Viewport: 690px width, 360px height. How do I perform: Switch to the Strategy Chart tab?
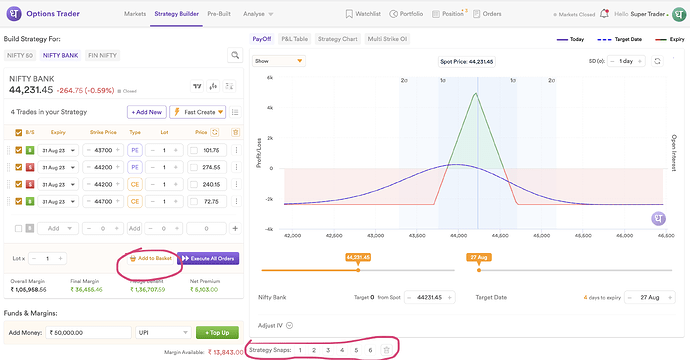[338, 39]
